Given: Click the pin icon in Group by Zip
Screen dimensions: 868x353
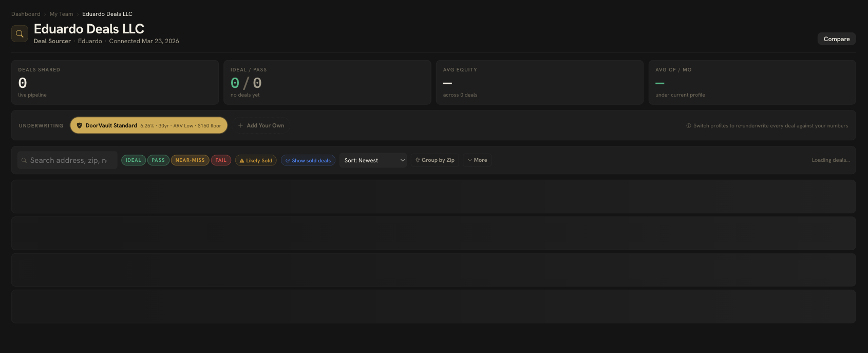Looking at the screenshot, I should [418, 160].
